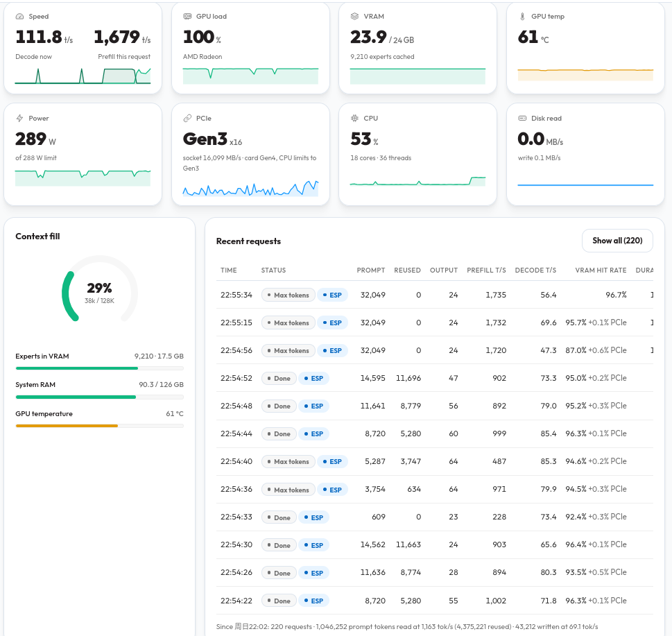Screen dimensions: 672x636
Task: Click the Speed gauge icon
Action: [x=19, y=16]
